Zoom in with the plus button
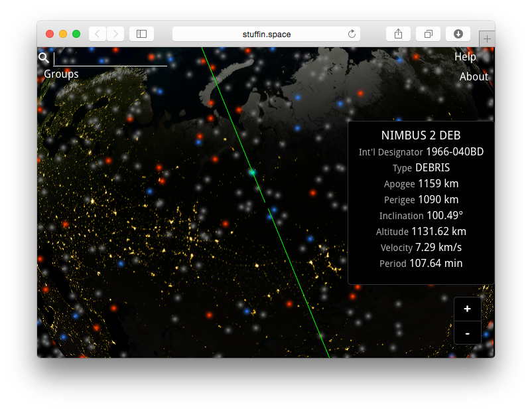 pyautogui.click(x=468, y=309)
